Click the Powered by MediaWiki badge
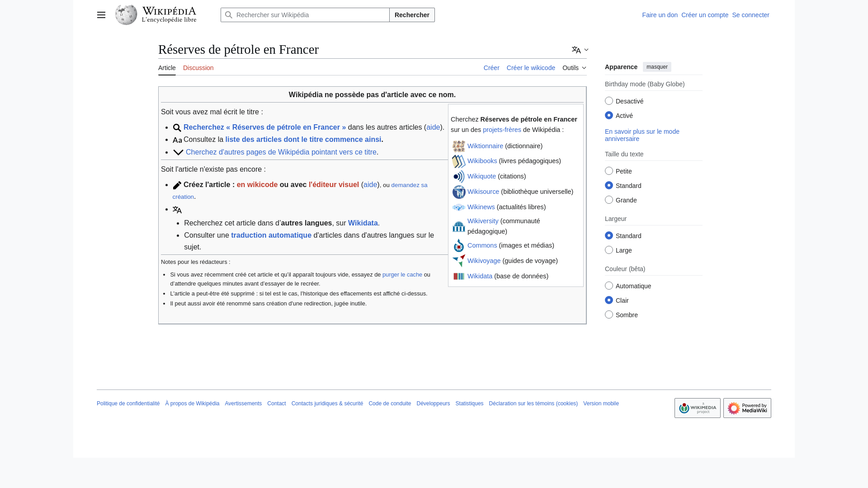The width and height of the screenshot is (868, 488). [747, 408]
